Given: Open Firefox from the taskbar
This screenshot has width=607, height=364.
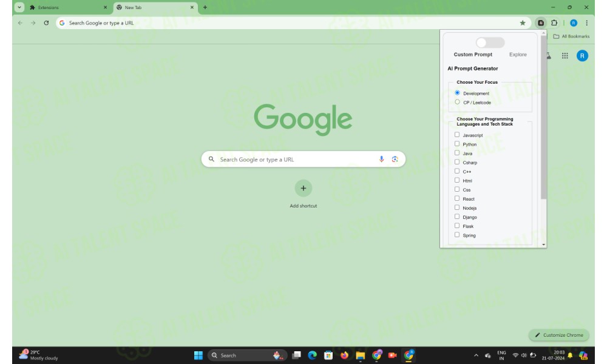Looking at the screenshot, I should 344,355.
